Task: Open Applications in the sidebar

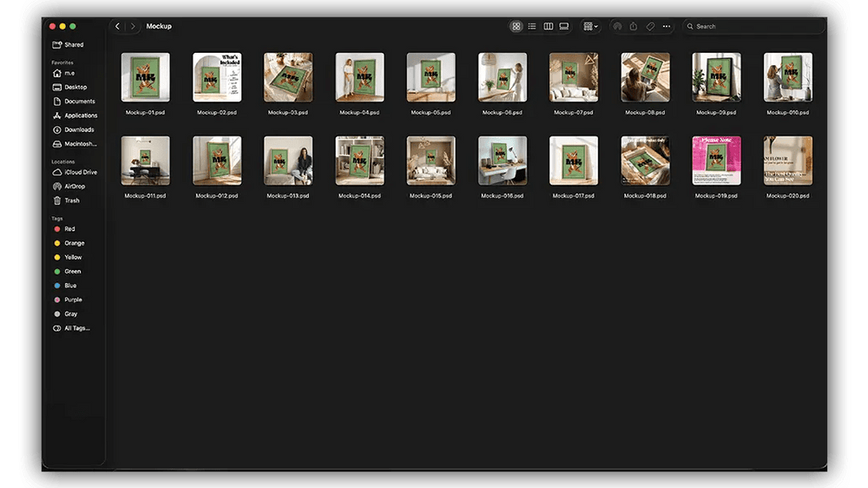Action: [x=74, y=115]
